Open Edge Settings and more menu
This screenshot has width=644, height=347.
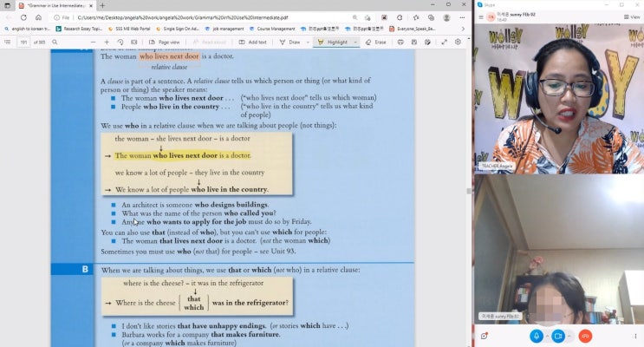coord(462,17)
